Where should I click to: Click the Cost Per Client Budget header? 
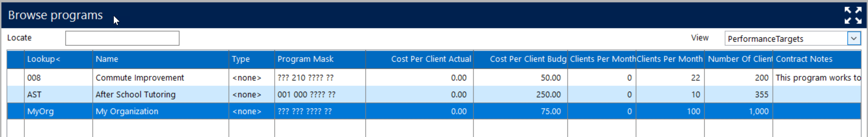coord(520,59)
